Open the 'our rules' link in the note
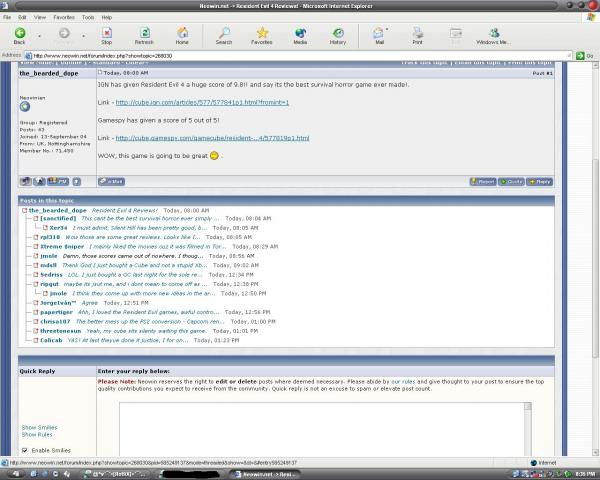The image size is (600, 480). click(x=403, y=382)
